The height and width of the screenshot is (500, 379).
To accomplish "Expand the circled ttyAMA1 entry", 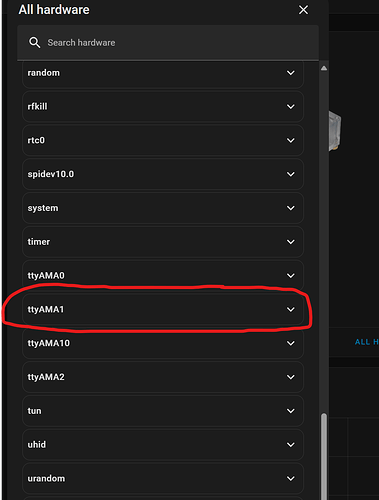I will [x=163, y=309].
